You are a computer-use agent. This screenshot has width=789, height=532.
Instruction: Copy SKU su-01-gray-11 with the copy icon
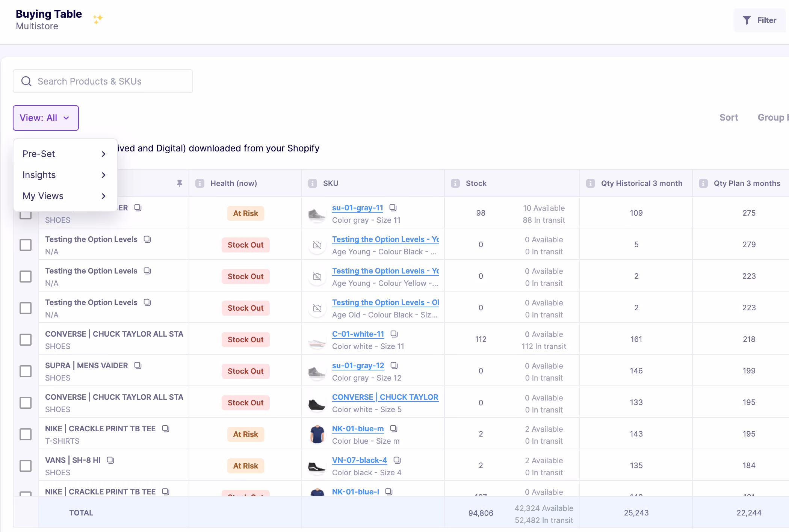coord(393,208)
